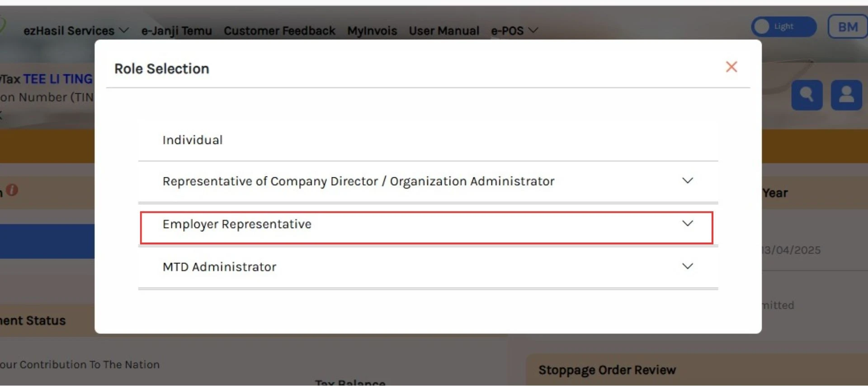The height and width of the screenshot is (386, 868).
Task: Go to e-Janji Temu
Action: [176, 31]
